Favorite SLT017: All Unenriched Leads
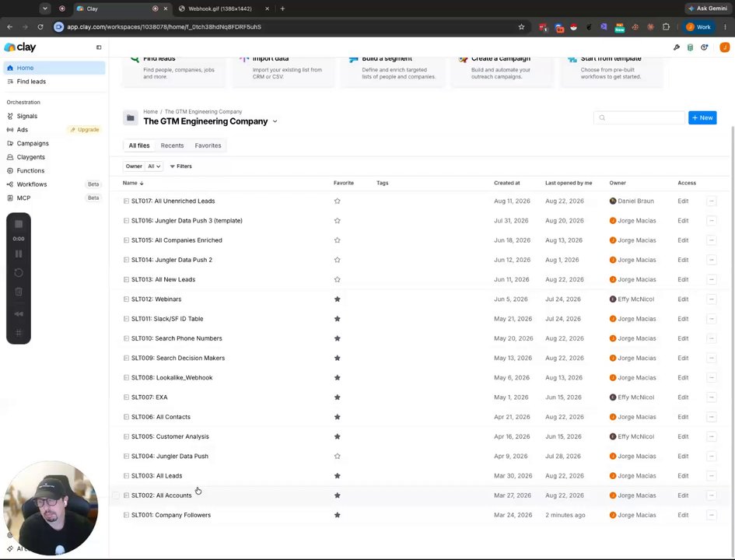The image size is (735, 560). pos(337,201)
